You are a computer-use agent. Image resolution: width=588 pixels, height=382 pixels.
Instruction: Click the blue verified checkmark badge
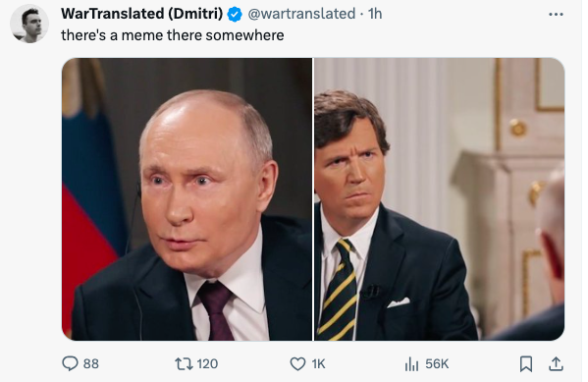point(235,15)
